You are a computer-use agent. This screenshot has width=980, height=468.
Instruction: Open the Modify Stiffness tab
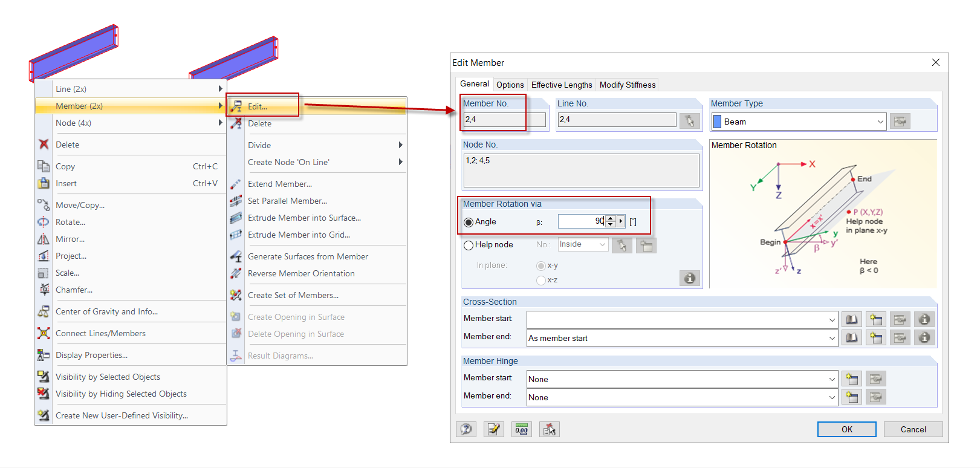click(628, 85)
